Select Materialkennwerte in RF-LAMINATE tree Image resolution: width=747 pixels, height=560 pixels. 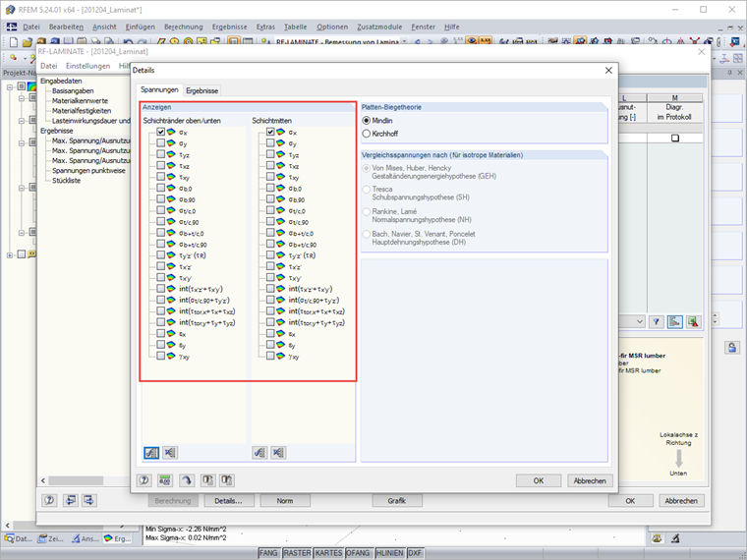[x=80, y=100]
